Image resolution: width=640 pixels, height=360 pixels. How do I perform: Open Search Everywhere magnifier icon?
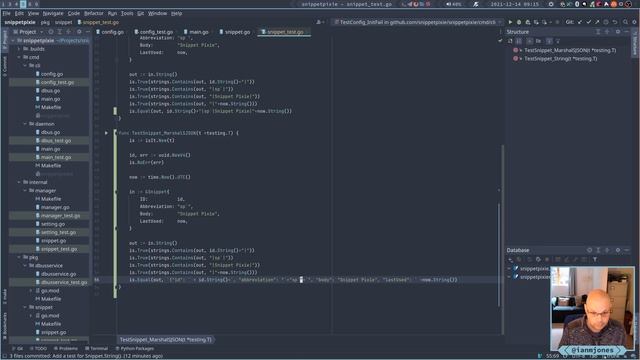tap(626, 22)
